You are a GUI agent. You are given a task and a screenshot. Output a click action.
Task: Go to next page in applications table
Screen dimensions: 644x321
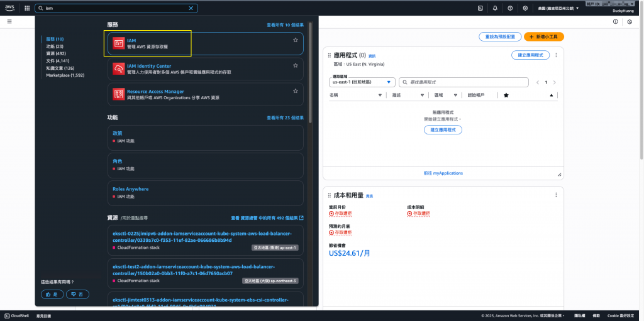point(555,82)
